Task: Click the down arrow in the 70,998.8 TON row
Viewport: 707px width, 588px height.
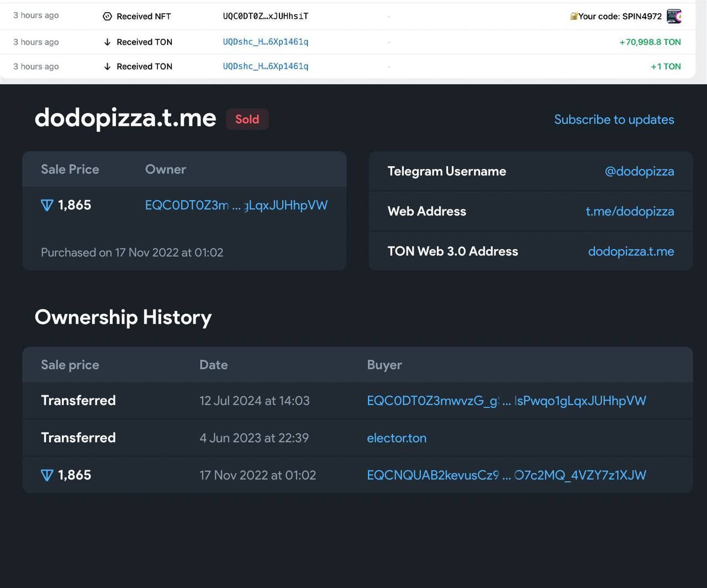Action: pyautogui.click(x=107, y=42)
